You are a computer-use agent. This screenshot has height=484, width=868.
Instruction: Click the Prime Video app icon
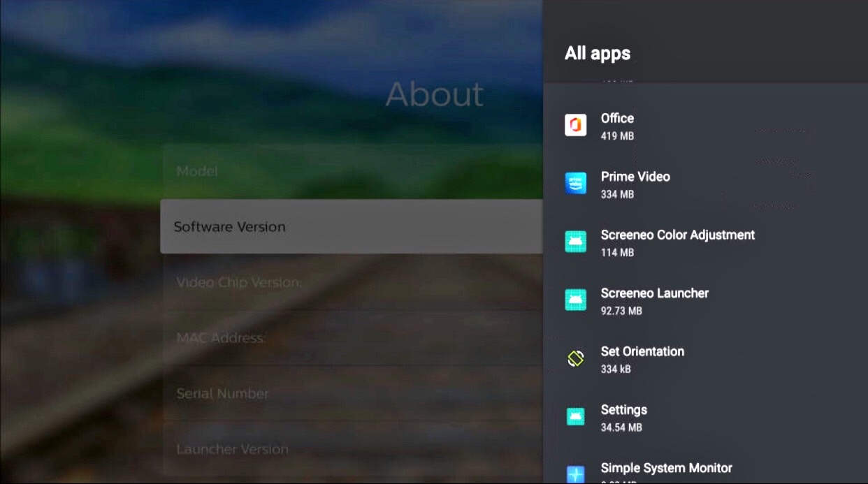point(575,184)
